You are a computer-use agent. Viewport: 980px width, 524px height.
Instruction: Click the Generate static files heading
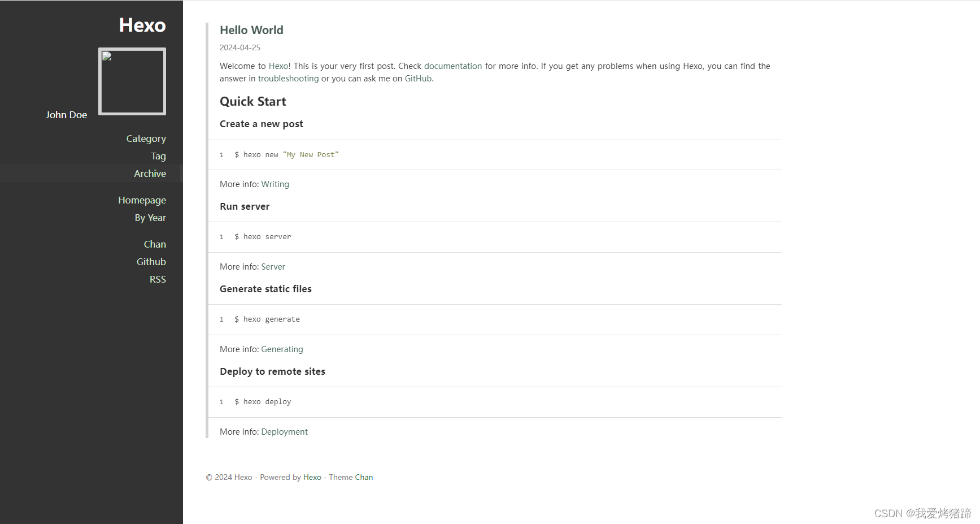265,289
